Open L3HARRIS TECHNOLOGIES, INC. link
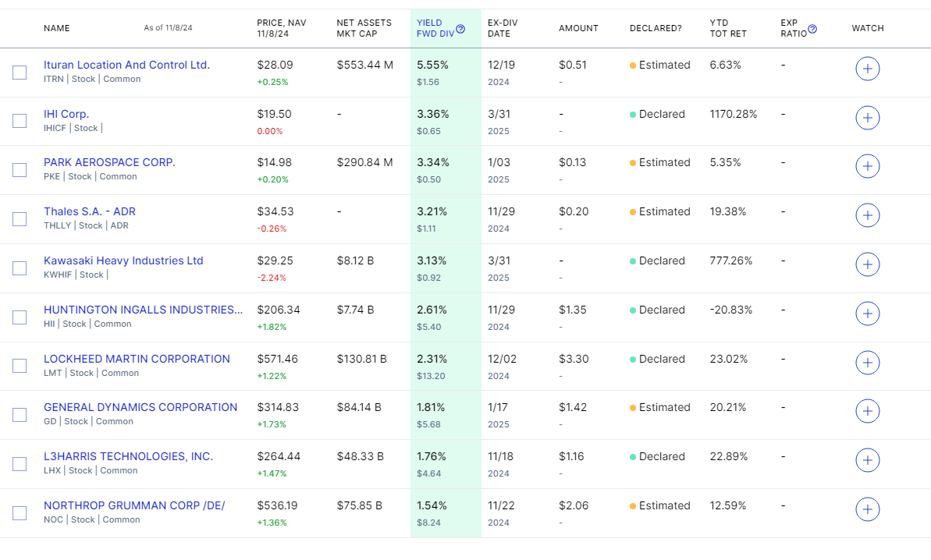The height and width of the screenshot is (560, 931). click(x=128, y=456)
